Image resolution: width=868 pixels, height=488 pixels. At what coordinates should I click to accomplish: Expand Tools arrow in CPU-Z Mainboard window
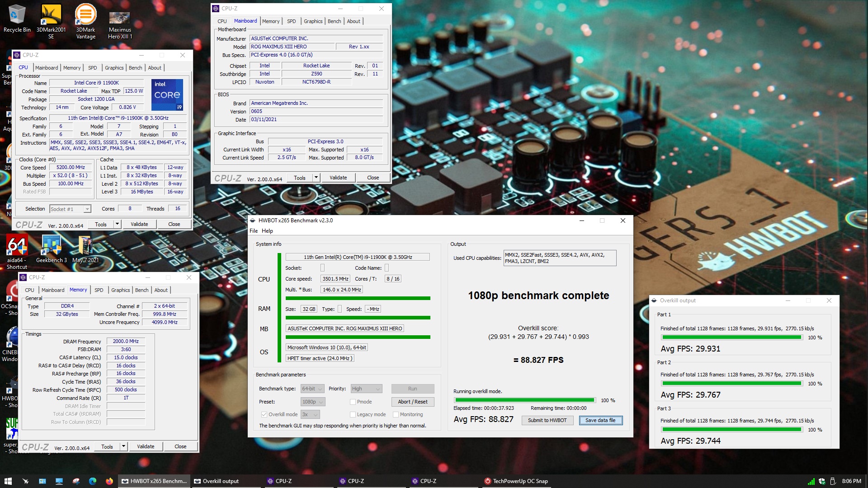click(x=316, y=178)
